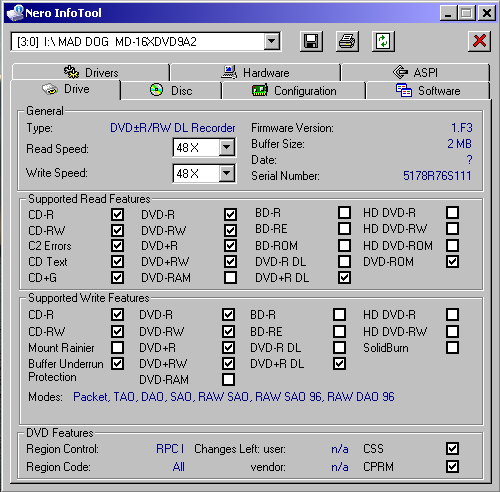Toggle Buffer Underrun Protection checkbox
Image resolution: width=500 pixels, height=492 pixels.
point(117,364)
